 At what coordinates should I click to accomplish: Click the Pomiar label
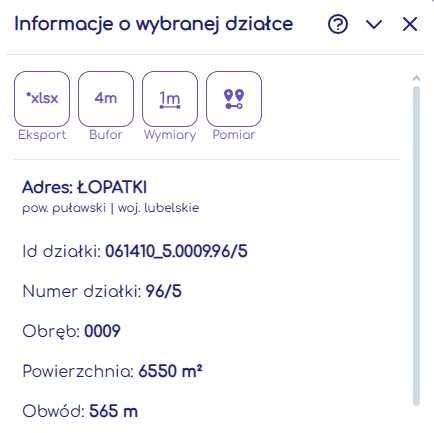[x=234, y=135]
